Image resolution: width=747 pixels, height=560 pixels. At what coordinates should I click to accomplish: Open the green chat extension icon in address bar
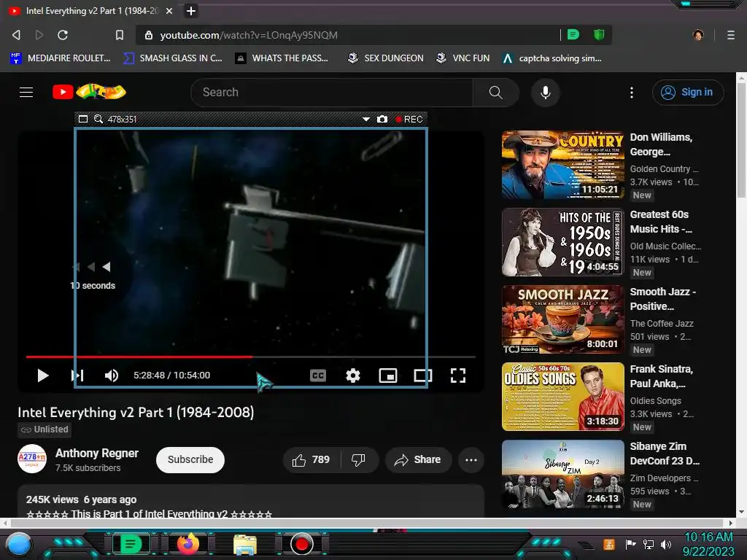573,34
